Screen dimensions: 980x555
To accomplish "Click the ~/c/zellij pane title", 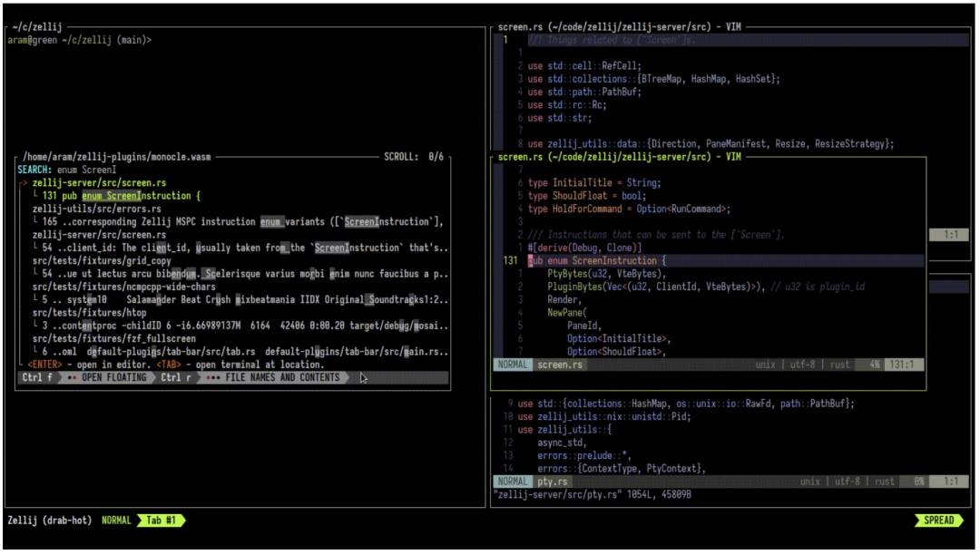I will 37,27.
